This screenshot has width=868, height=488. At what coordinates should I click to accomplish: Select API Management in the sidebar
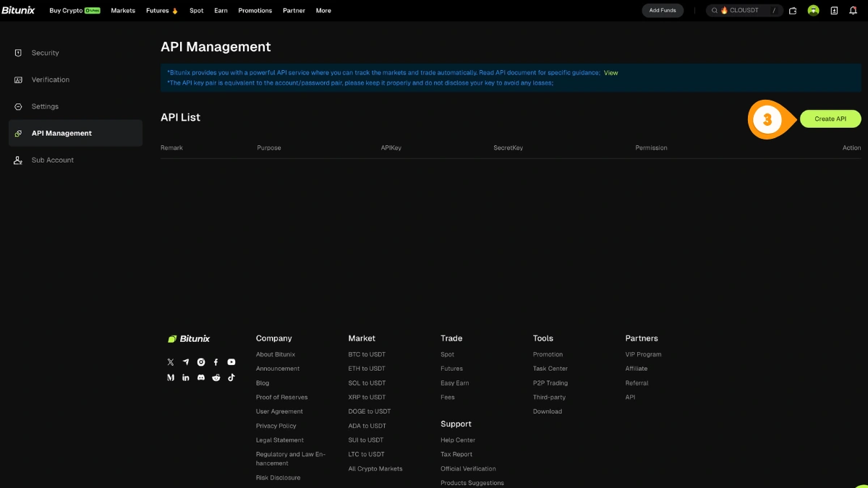[75, 133]
